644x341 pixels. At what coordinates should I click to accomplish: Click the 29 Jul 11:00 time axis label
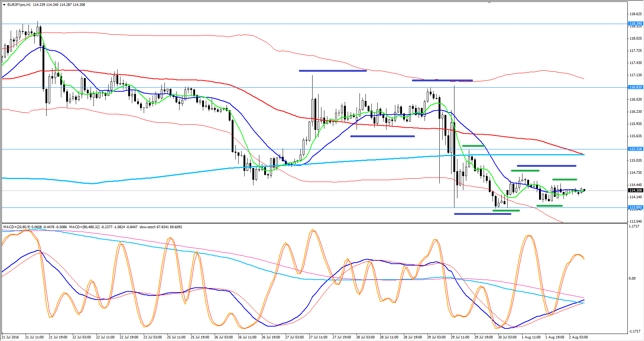click(x=460, y=337)
